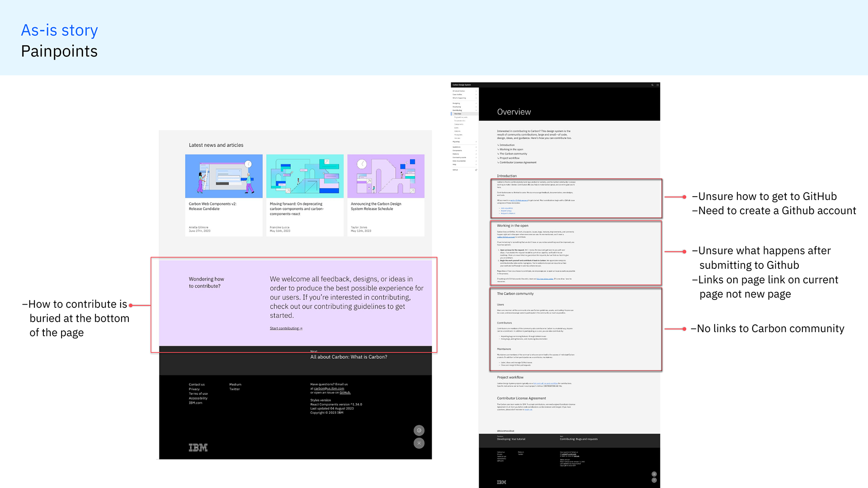
Task: Click the search icon in Carbon header
Action: pyautogui.click(x=652, y=84)
